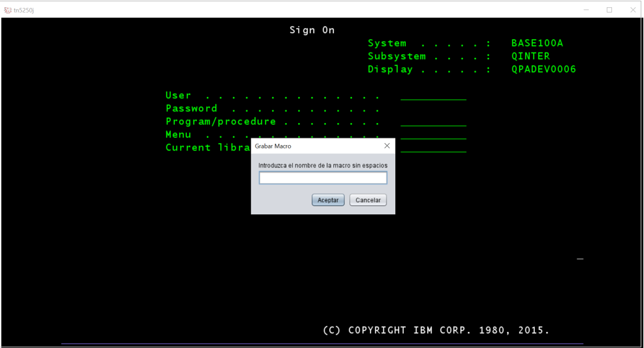The height and width of the screenshot is (348, 644).
Task: Focus the Current library entry field
Action: click(433, 148)
